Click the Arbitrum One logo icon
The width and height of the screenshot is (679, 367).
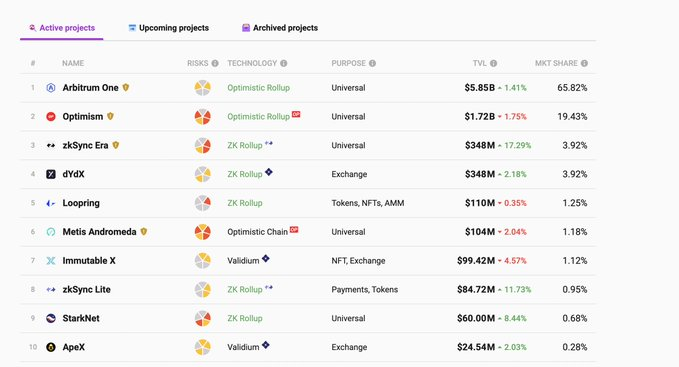coord(51,88)
